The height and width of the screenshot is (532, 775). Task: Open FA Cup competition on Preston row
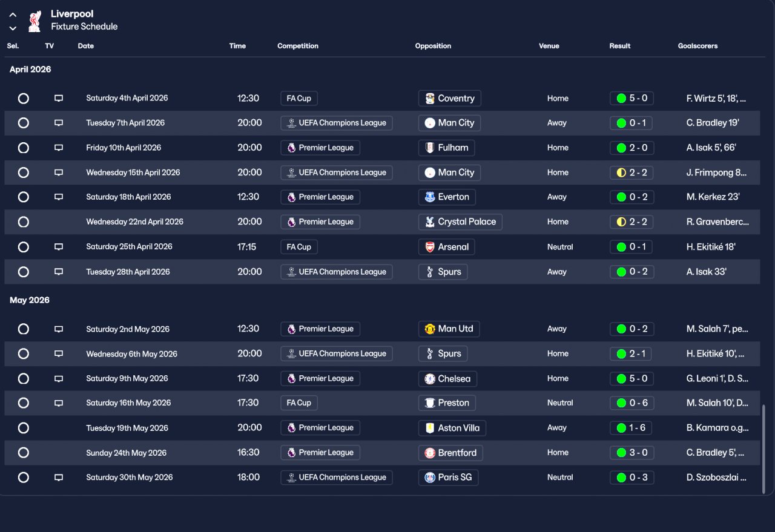299,403
